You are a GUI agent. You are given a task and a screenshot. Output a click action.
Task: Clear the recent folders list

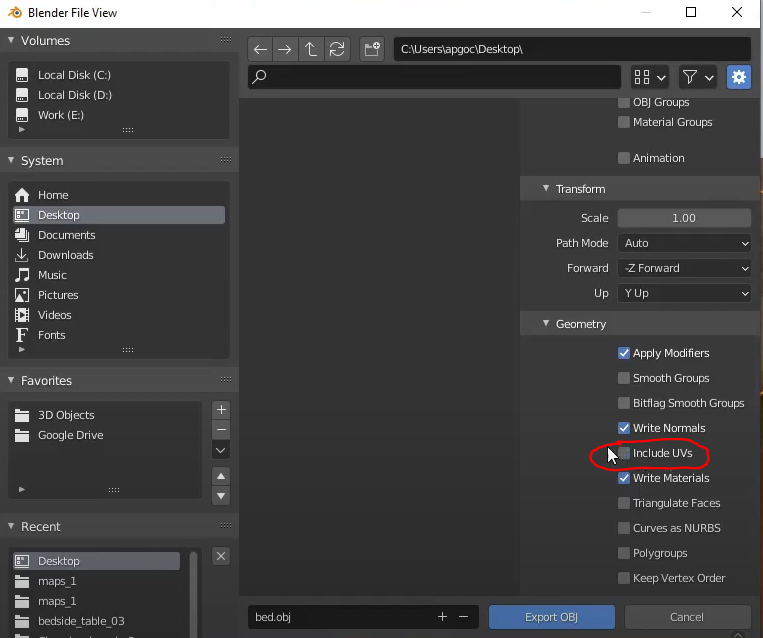coord(221,556)
